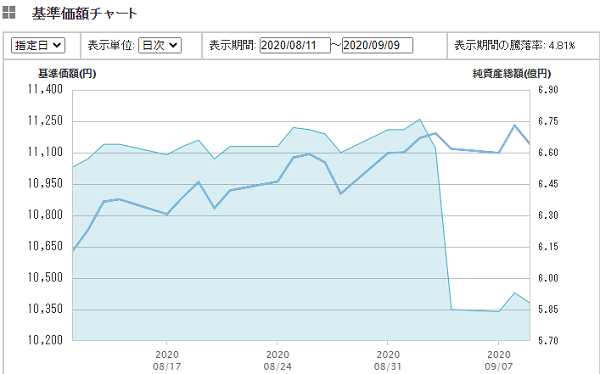Click the 表示期間の騰落率 4.81% text

tap(515, 45)
